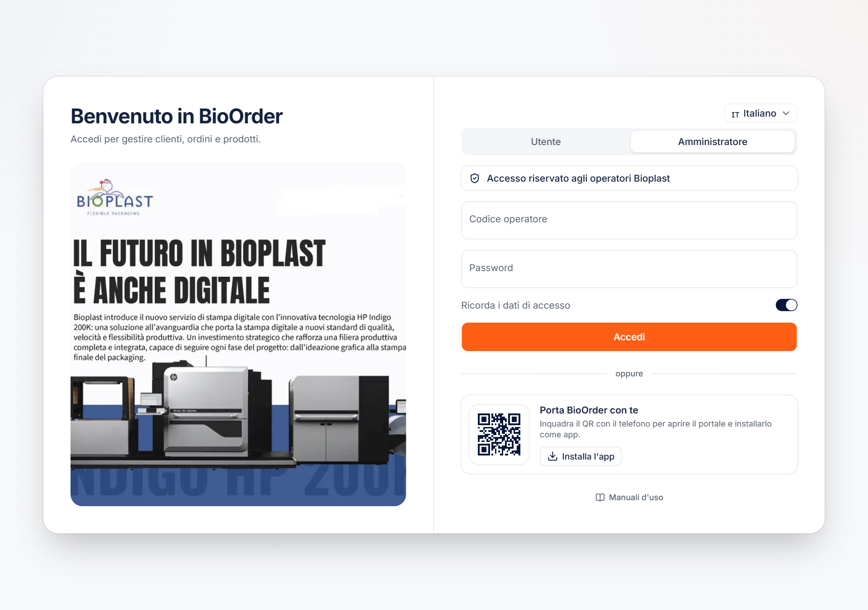Click the Benvenuto in BioOrder heading
This screenshot has width=868, height=610.
[176, 117]
